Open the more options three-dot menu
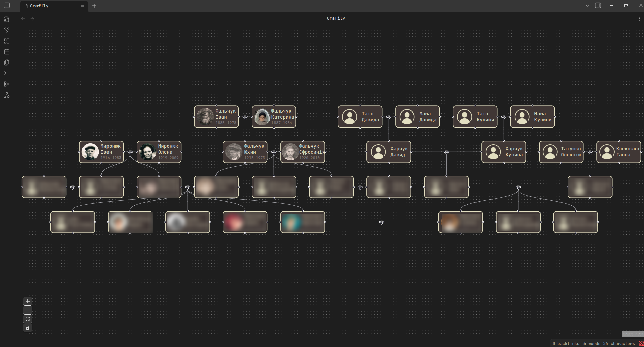This screenshot has height=347, width=644. click(x=639, y=19)
